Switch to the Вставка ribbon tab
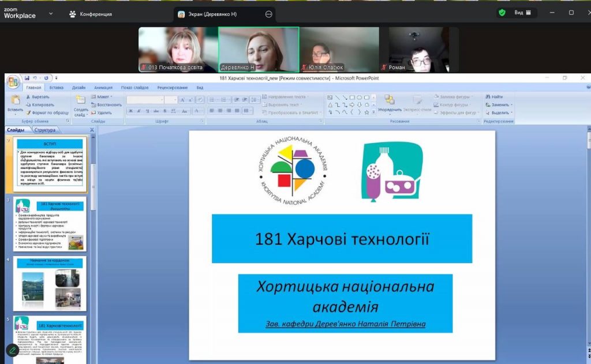 coord(57,88)
